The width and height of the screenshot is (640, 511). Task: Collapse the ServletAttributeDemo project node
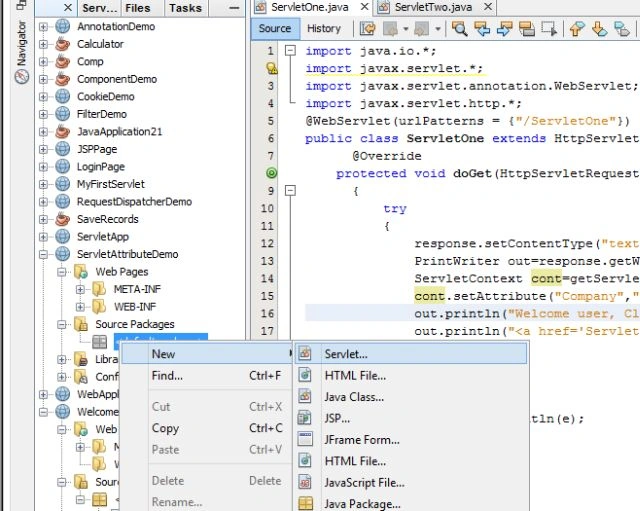pyautogui.click(x=43, y=254)
